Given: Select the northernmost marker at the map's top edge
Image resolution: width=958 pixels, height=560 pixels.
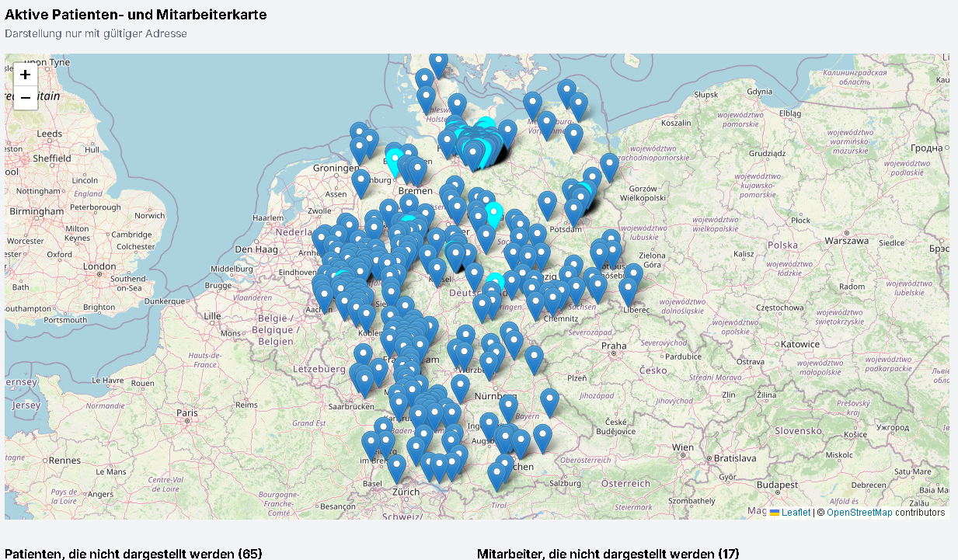Looking at the screenshot, I should pyautogui.click(x=439, y=64).
